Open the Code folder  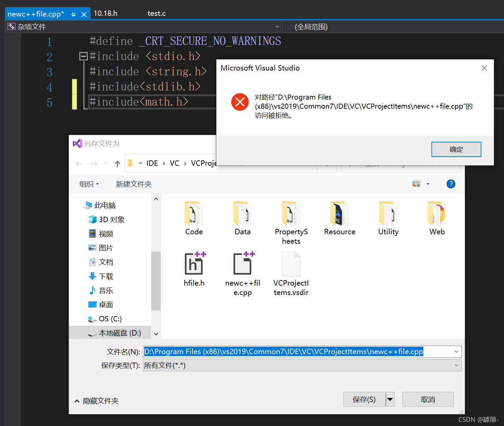(194, 218)
